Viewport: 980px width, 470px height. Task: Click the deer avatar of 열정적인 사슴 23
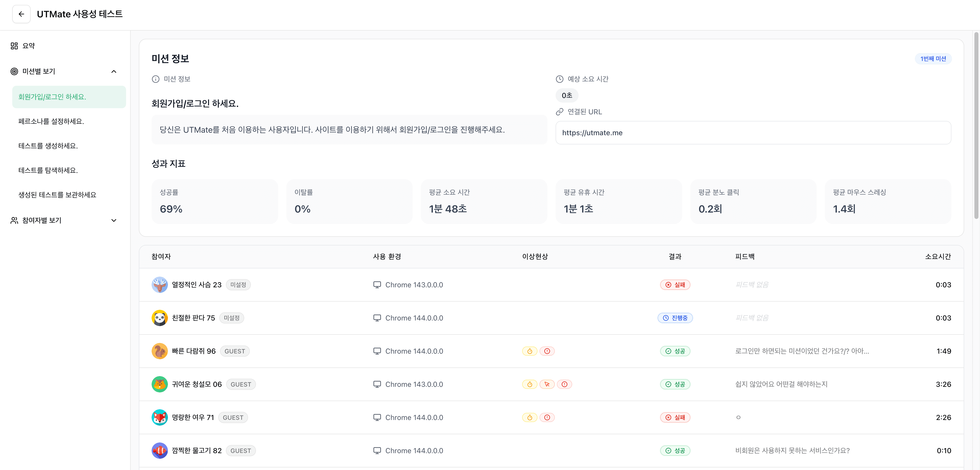coord(160,285)
